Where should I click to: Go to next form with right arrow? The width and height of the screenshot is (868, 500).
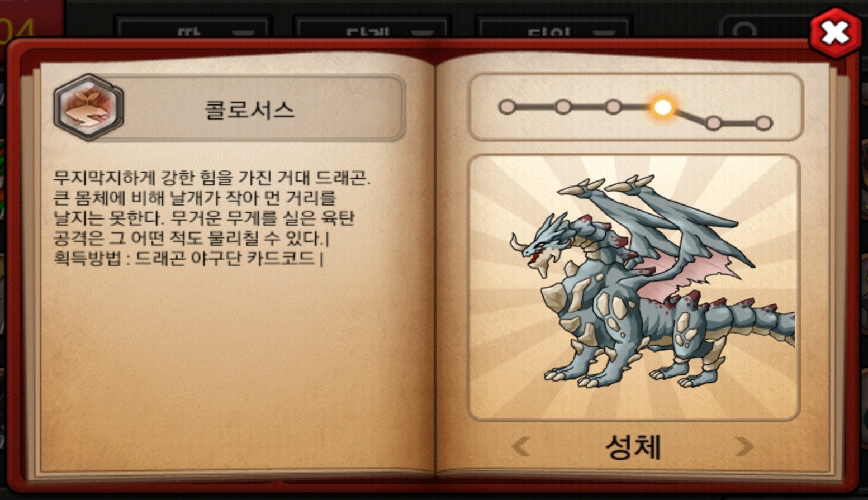744,446
